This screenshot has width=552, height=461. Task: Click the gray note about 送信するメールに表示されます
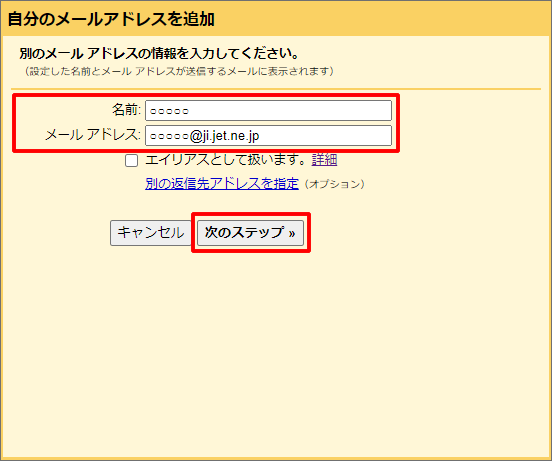tap(179, 71)
